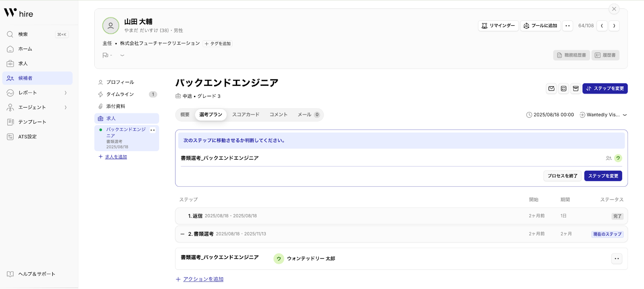644x289 pixels.
Task: Expand the エージェント sidebar submenu
Action: click(x=66, y=107)
